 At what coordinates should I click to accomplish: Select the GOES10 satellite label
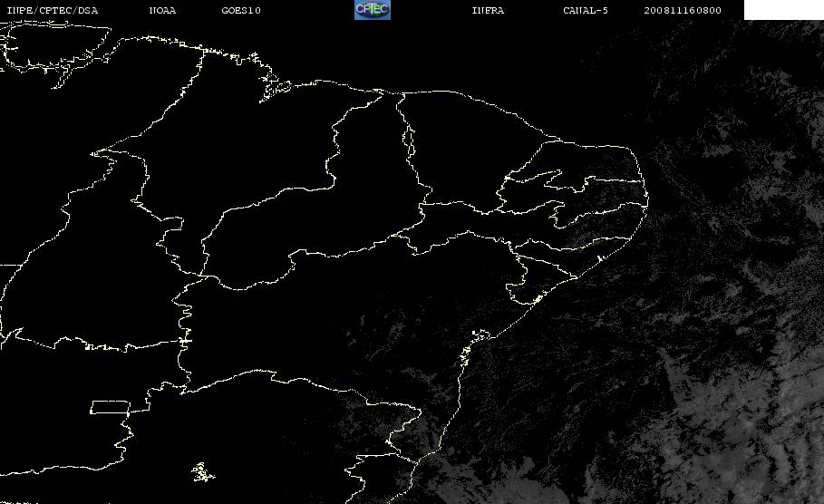coord(241,11)
